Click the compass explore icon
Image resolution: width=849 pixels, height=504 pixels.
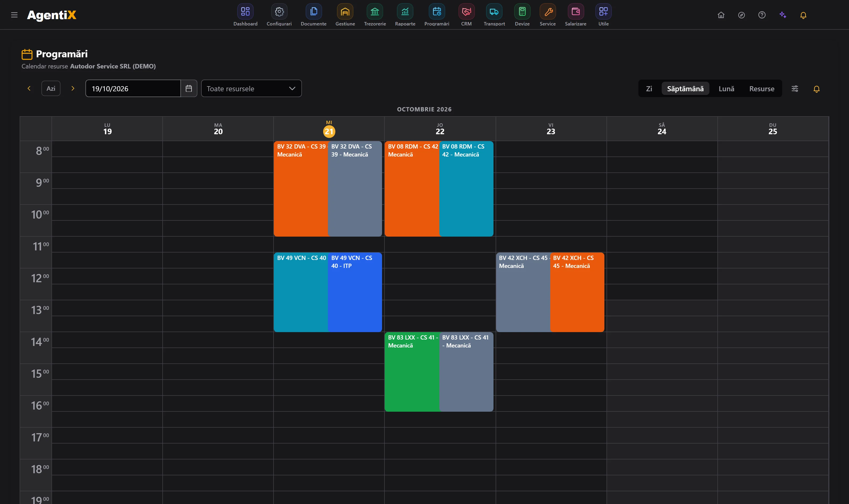741,15
